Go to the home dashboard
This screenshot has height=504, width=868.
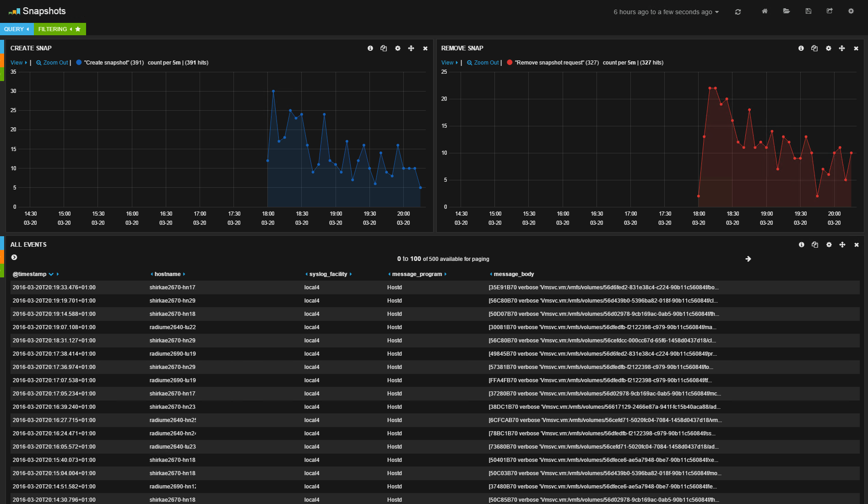coord(765,11)
